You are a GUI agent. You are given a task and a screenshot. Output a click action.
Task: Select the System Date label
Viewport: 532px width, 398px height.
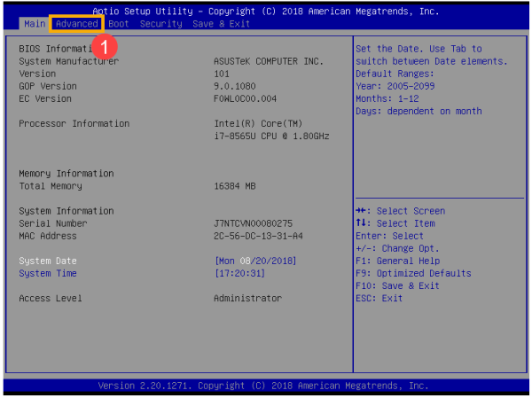[48, 261]
